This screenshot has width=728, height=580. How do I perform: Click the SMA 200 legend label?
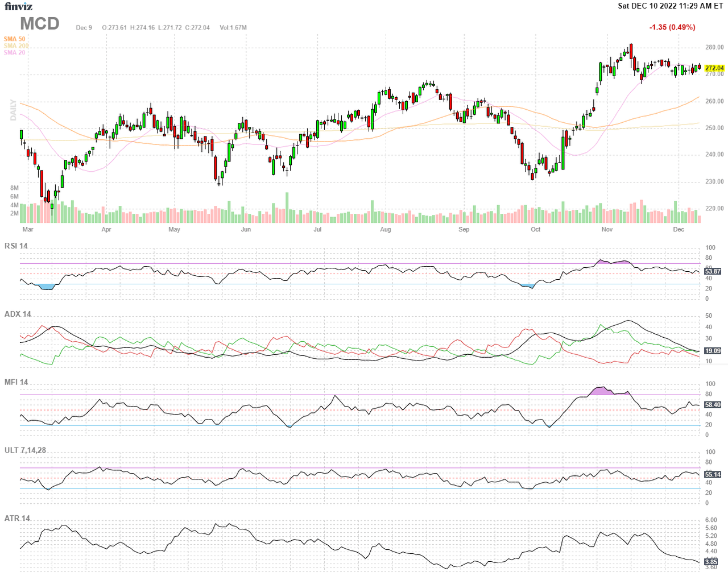16,46
